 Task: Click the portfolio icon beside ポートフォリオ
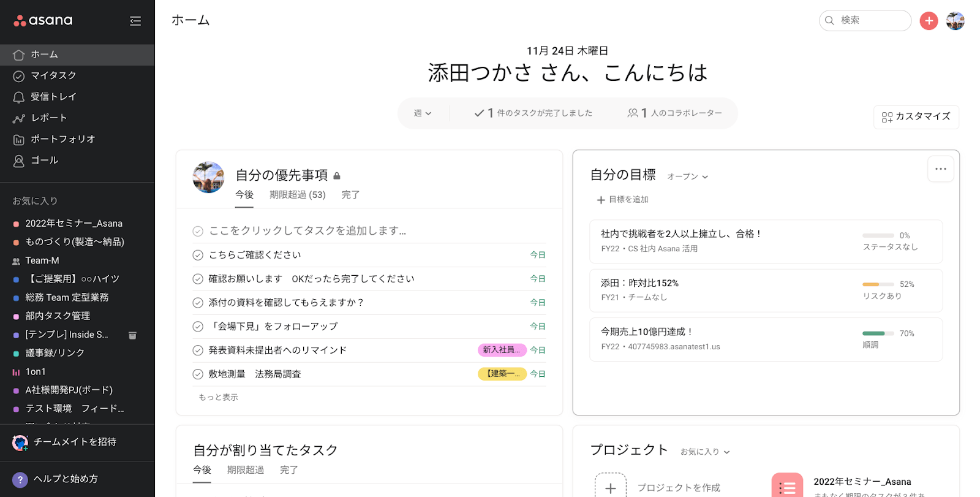tap(19, 140)
